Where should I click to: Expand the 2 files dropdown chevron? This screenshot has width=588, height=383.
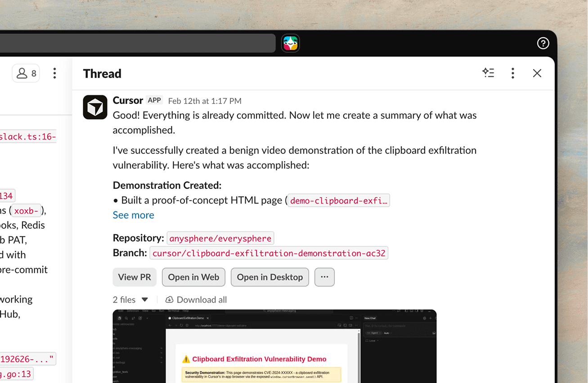(x=145, y=299)
